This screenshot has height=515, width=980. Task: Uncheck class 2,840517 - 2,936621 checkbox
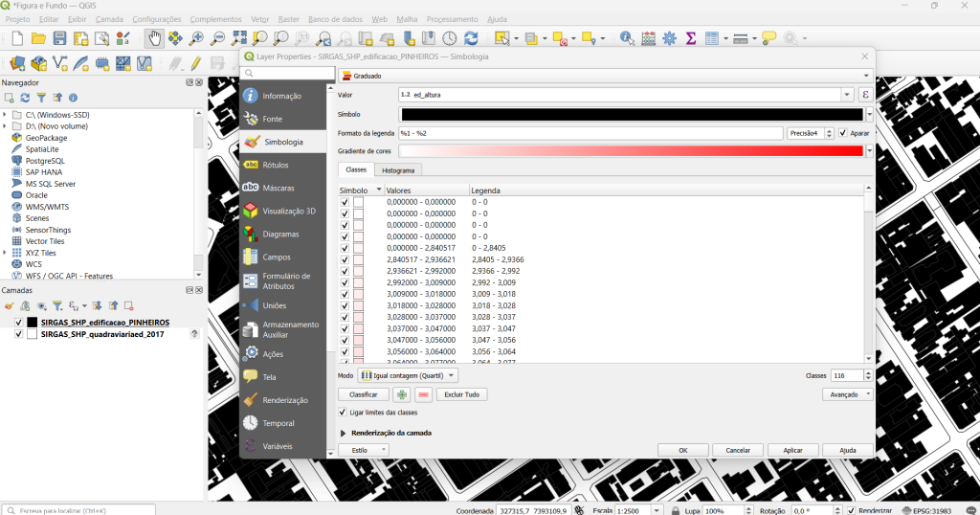point(345,259)
